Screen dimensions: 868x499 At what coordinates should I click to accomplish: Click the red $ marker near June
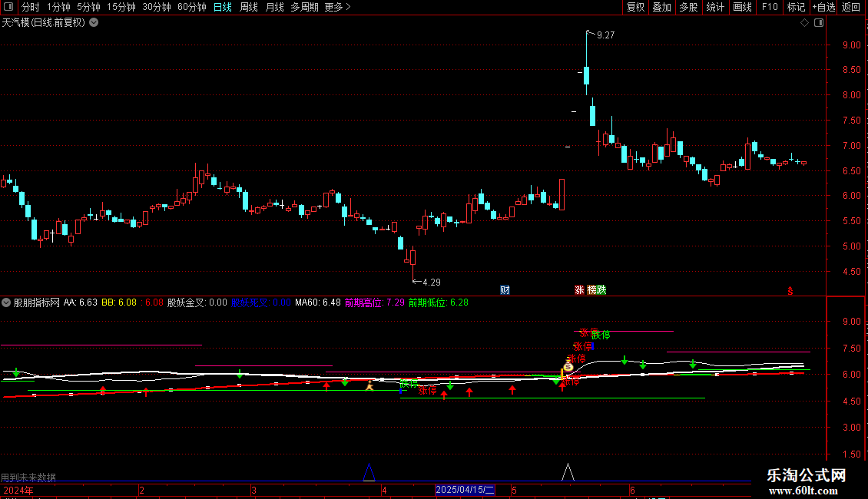pyautogui.click(x=790, y=291)
